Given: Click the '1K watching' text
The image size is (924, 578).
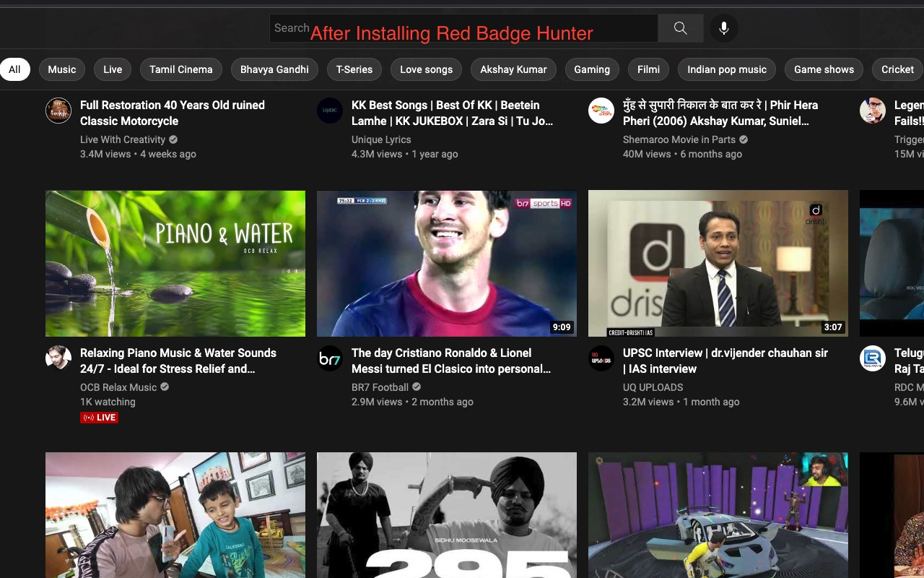Looking at the screenshot, I should tap(108, 402).
